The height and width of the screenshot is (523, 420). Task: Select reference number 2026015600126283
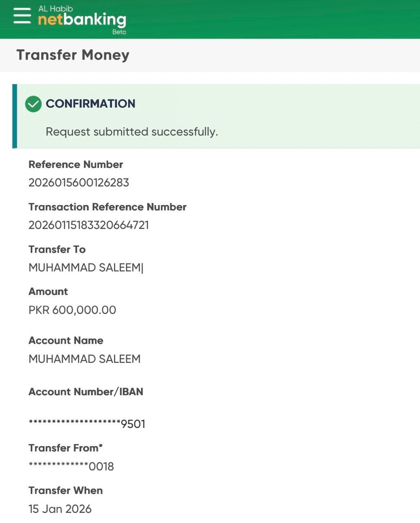coord(78,183)
